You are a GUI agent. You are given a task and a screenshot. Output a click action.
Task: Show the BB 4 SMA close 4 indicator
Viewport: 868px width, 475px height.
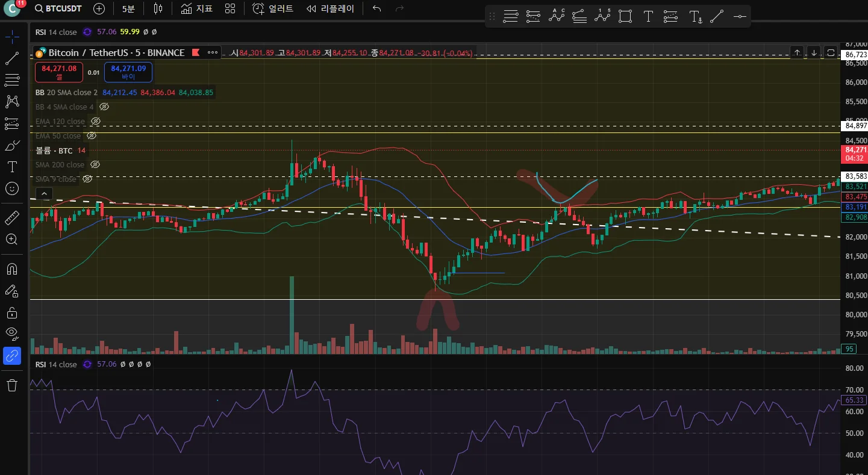click(x=104, y=107)
